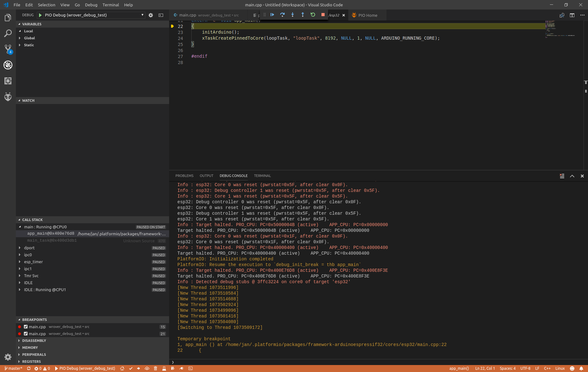Image resolution: width=588 pixels, height=372 pixels.
Task: Open the Source Control view
Action: pyautogui.click(x=8, y=49)
